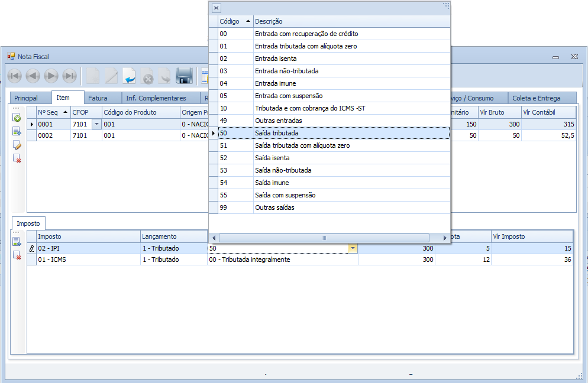The height and width of the screenshot is (383, 588).
Task: Click the Delete document icon with grey X
Action: (x=147, y=76)
